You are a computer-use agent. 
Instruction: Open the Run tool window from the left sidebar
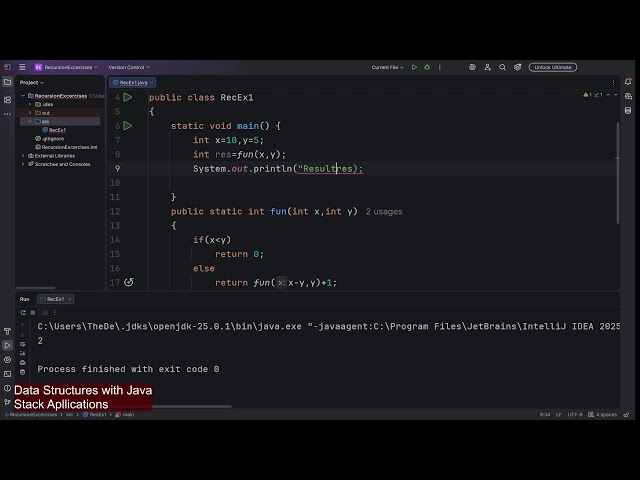tap(7, 345)
